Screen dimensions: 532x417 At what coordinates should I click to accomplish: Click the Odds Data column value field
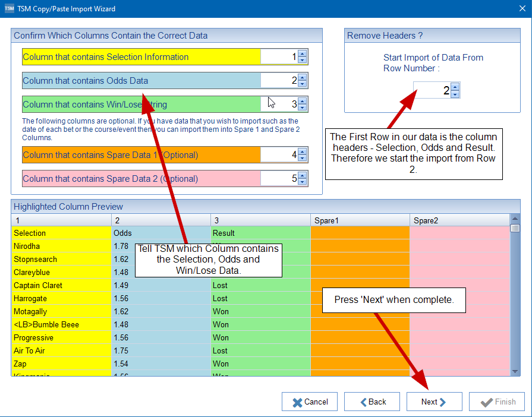tap(279, 81)
